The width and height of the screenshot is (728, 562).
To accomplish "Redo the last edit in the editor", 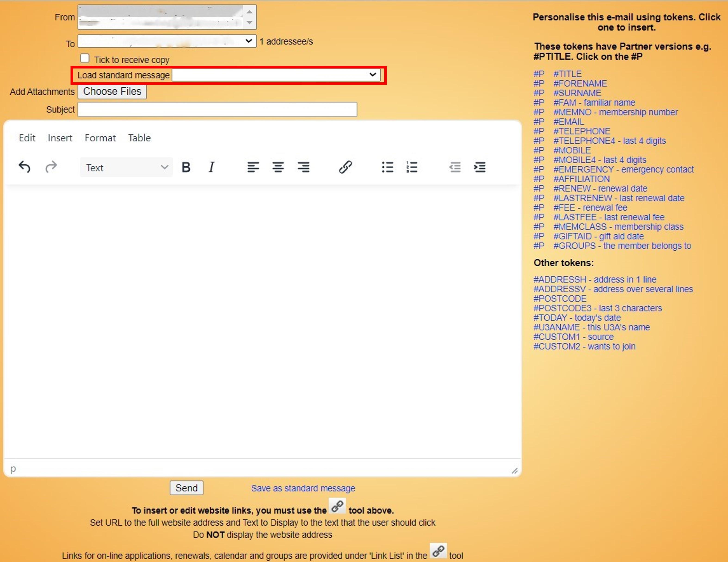I will [x=51, y=167].
